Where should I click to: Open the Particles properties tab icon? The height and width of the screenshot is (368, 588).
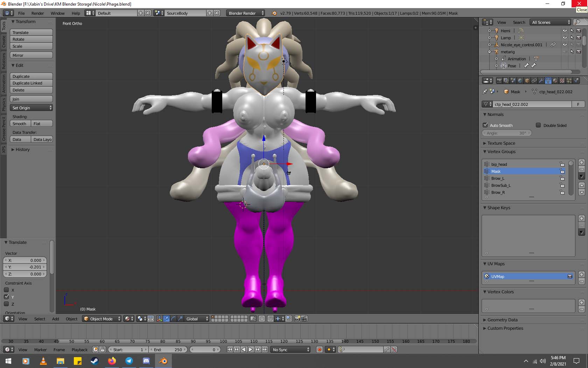click(569, 81)
